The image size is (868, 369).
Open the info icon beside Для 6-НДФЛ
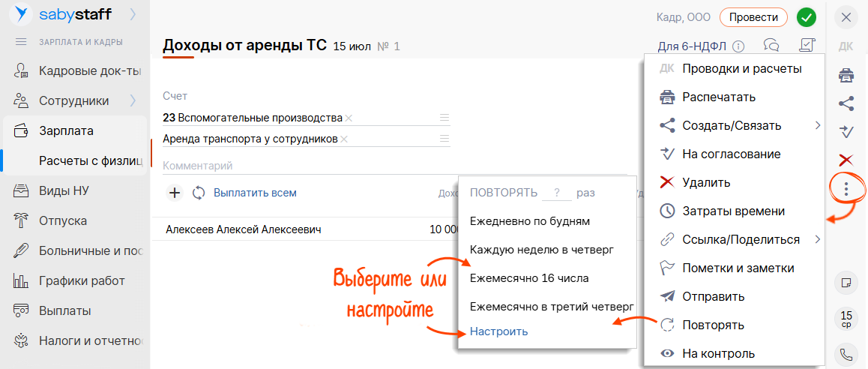pyautogui.click(x=738, y=46)
